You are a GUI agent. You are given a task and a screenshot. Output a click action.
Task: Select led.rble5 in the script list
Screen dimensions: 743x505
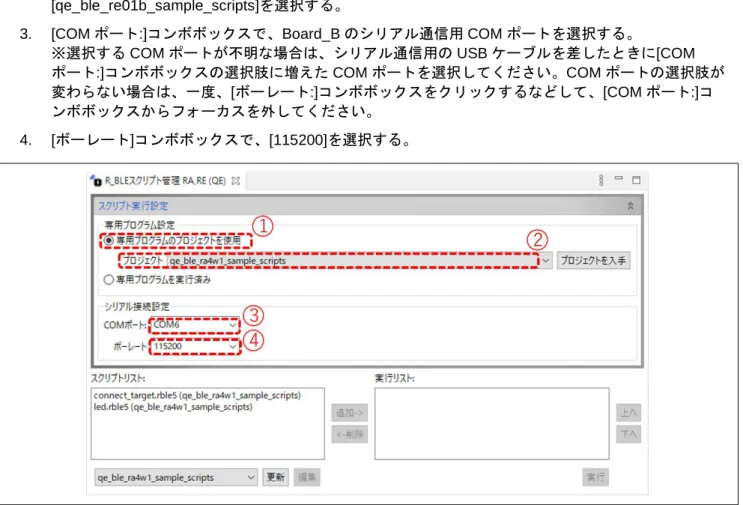pos(173,407)
